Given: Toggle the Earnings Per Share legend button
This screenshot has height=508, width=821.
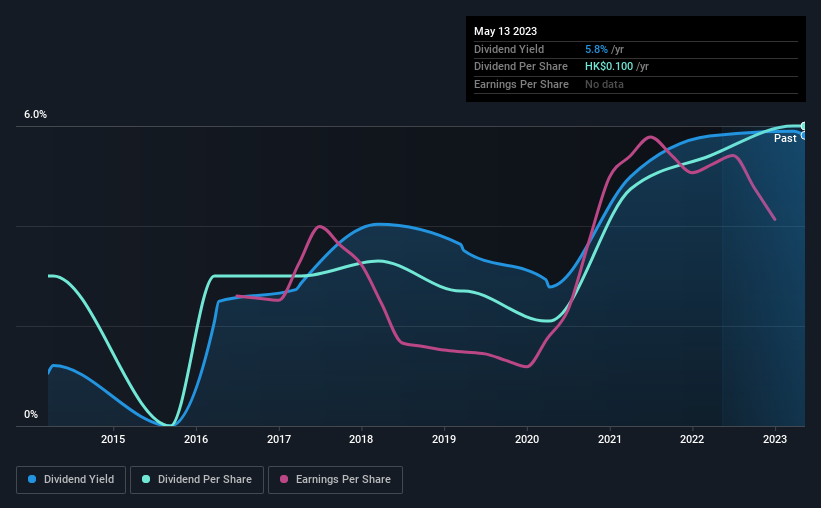Looking at the screenshot, I should coord(335,480).
